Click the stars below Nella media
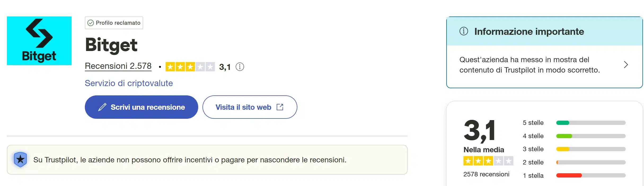Image resolution: width=644 pixels, height=186 pixels. 488,161
